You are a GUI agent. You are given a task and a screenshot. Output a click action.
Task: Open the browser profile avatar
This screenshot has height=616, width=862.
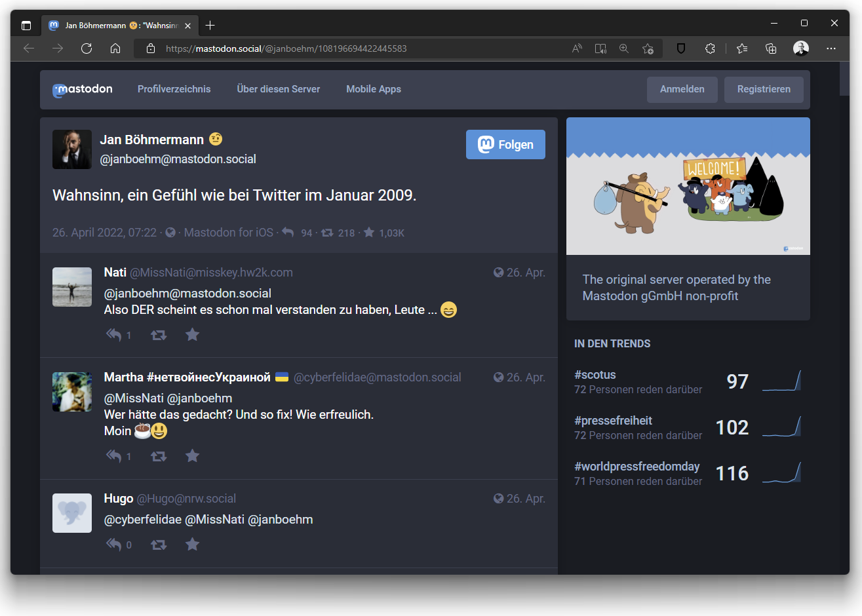pos(801,48)
